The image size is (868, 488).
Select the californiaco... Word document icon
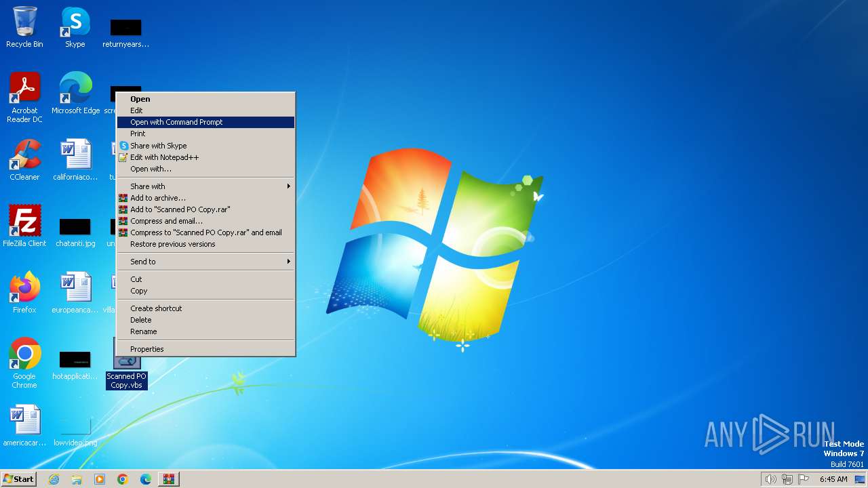pos(75,159)
